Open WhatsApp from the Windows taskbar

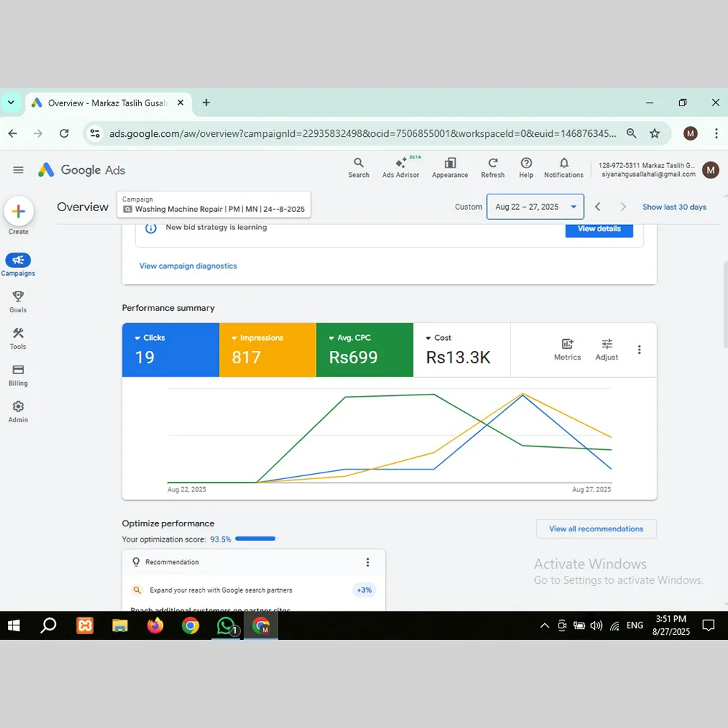(x=226, y=625)
